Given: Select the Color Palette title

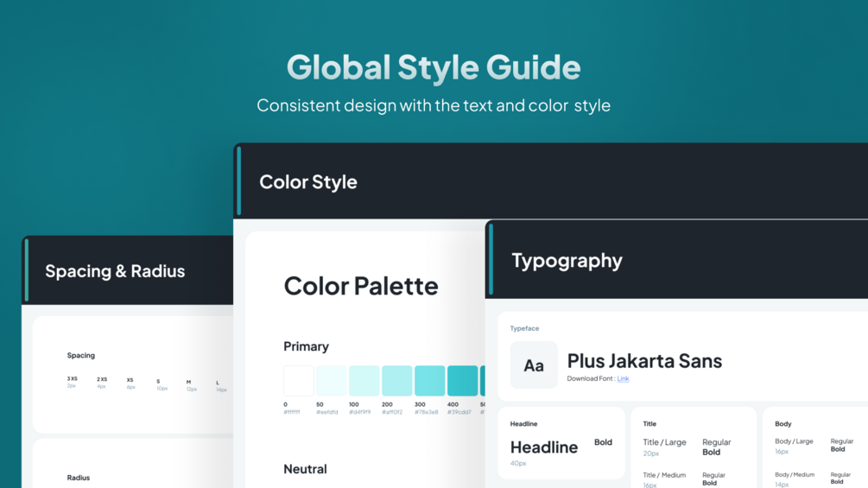Looking at the screenshot, I should point(361,286).
